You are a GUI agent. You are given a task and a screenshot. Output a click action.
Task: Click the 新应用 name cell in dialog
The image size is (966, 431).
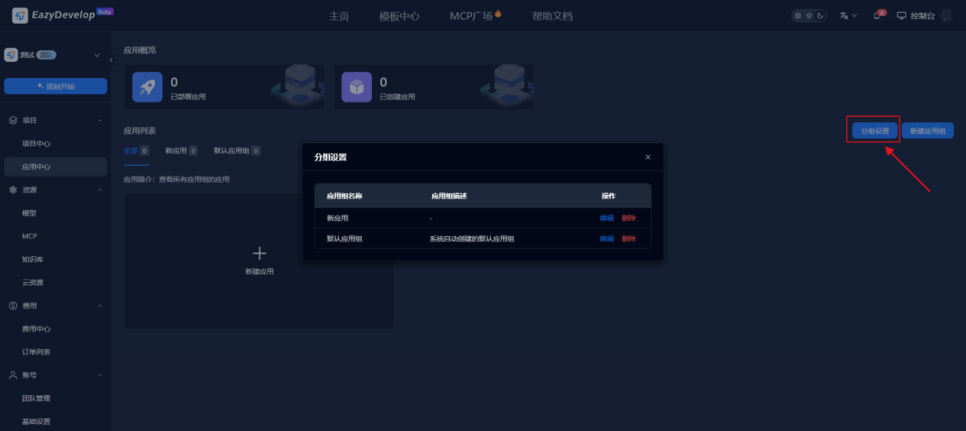pyautogui.click(x=338, y=218)
